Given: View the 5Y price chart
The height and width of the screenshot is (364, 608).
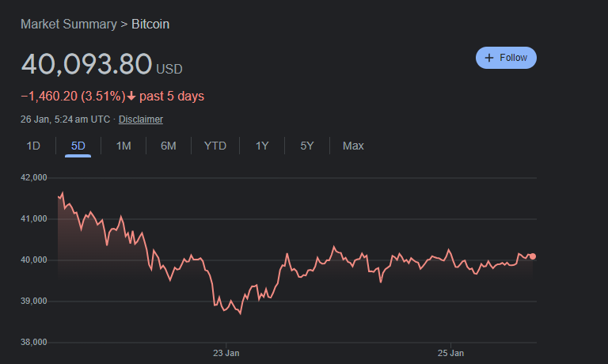Looking at the screenshot, I should [x=307, y=146].
